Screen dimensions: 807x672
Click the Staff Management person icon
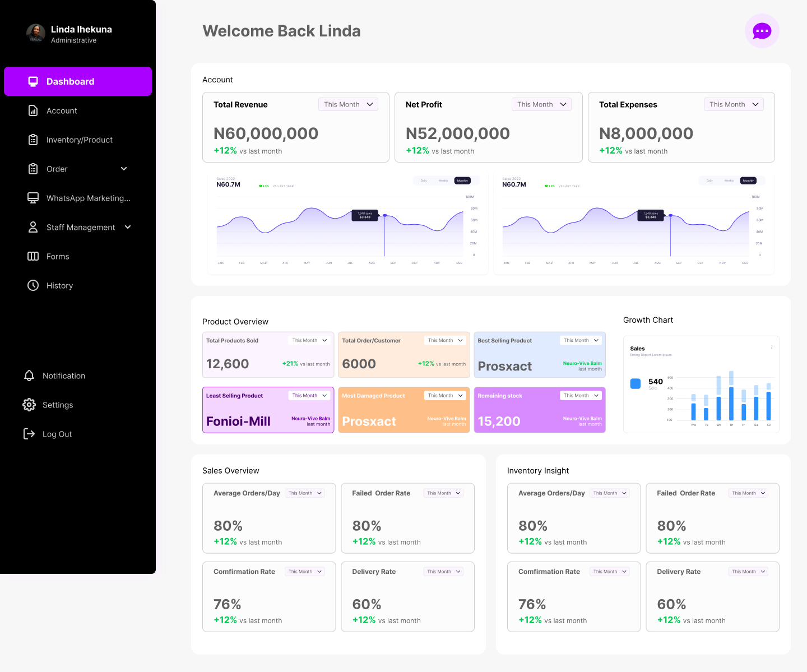coord(33,227)
